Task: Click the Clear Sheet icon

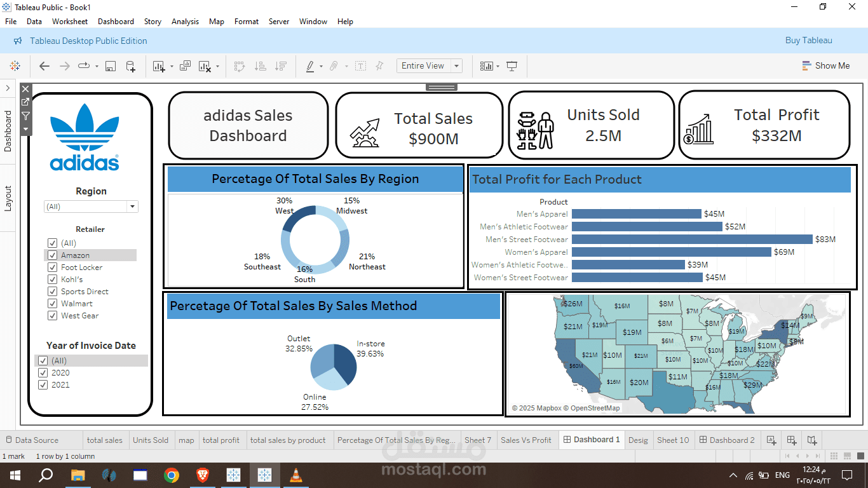Action: pyautogui.click(x=205, y=66)
